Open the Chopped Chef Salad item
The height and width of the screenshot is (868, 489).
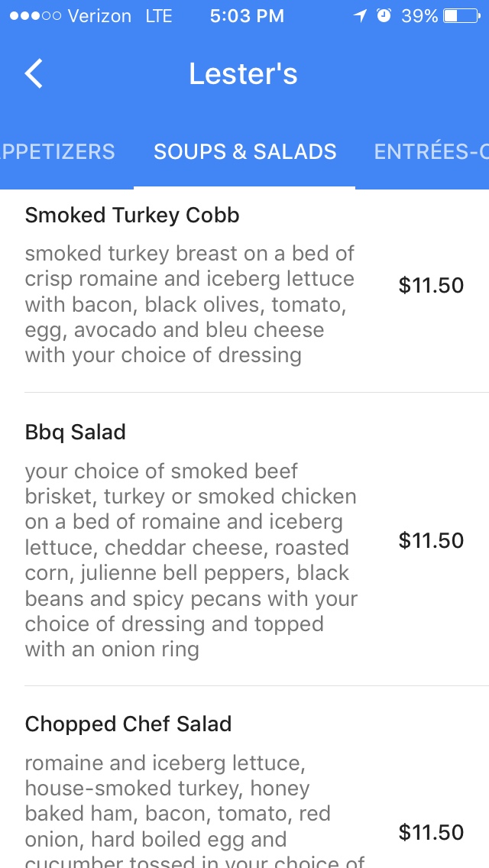(x=128, y=724)
